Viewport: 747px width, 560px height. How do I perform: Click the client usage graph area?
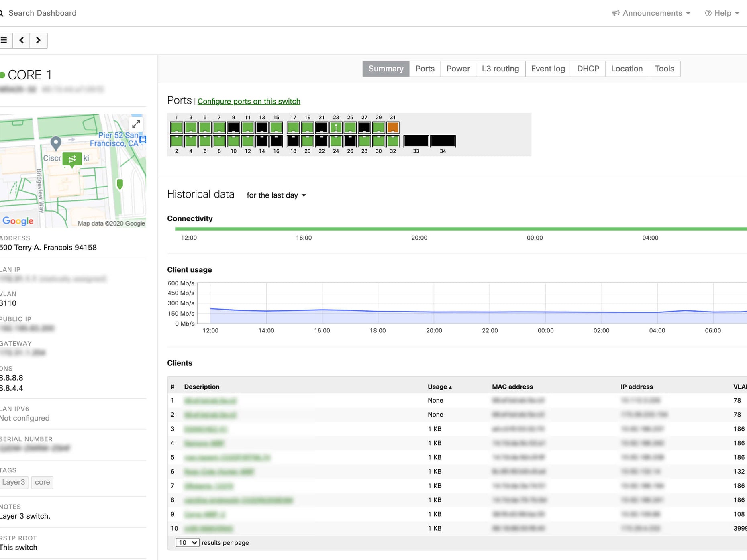(472, 303)
